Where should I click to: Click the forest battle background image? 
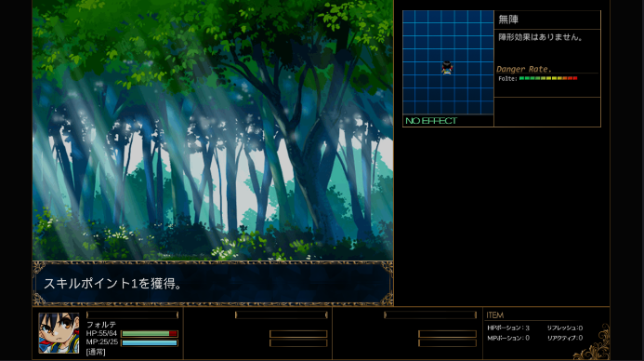click(x=213, y=130)
